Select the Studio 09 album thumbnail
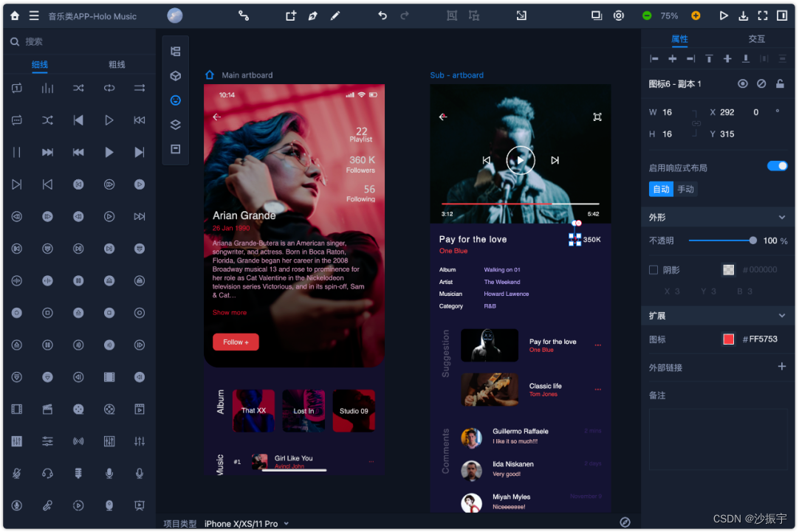 tap(354, 411)
